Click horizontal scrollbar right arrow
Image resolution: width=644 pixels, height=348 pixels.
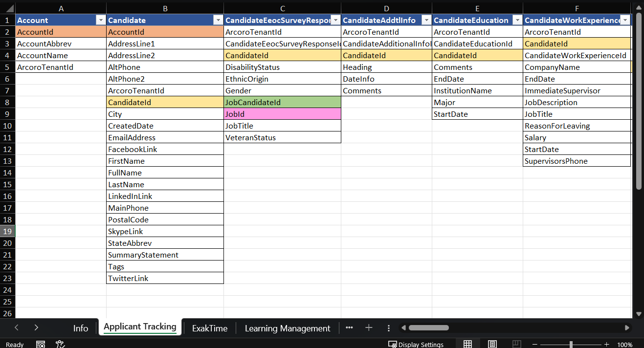(627, 327)
